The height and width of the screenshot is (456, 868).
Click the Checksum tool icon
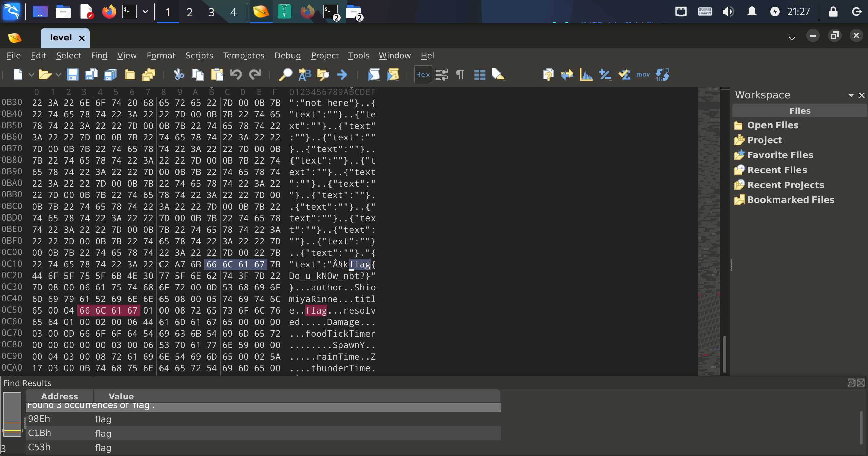624,74
